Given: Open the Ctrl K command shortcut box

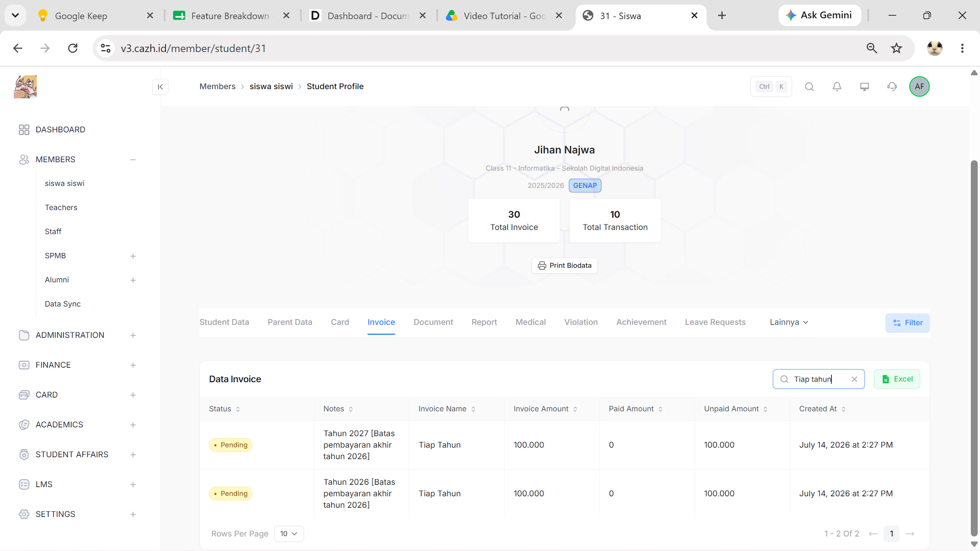Looking at the screenshot, I should point(771,87).
